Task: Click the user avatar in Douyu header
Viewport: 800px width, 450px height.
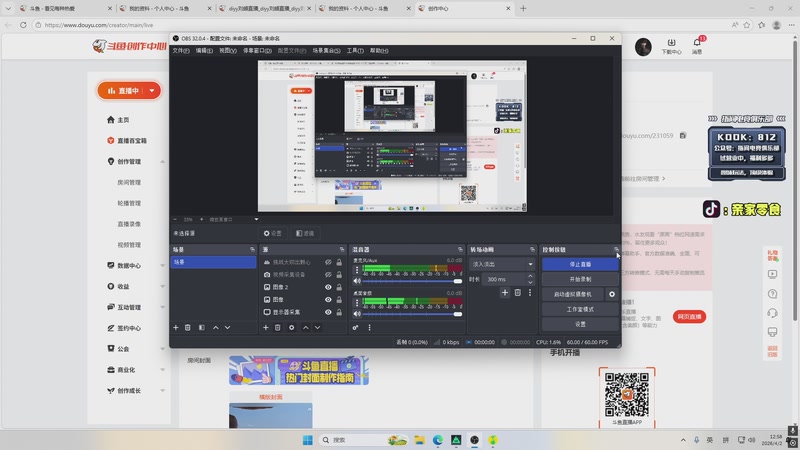Action: click(643, 47)
